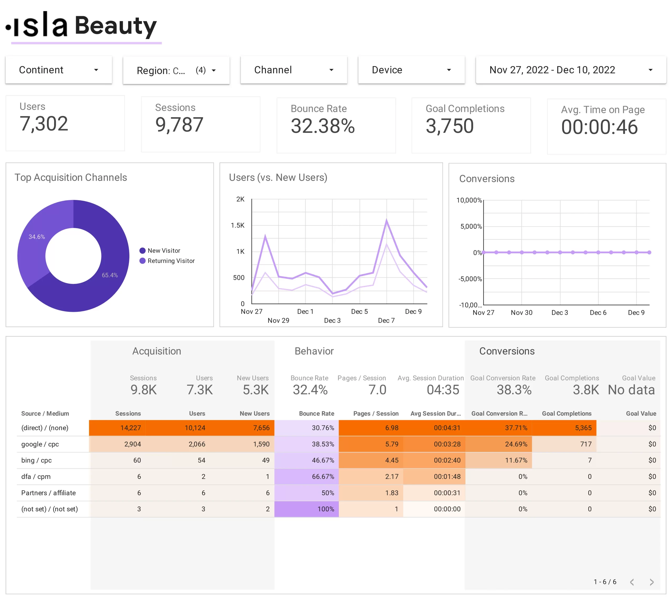The height and width of the screenshot is (616, 672).
Task: Click the Conversions chart title
Action: [x=487, y=179]
